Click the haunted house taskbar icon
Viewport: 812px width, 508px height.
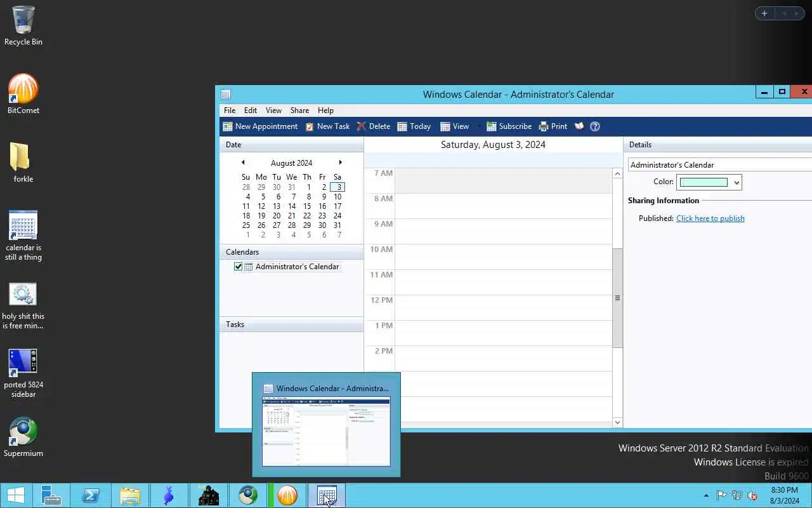pyautogui.click(x=209, y=495)
